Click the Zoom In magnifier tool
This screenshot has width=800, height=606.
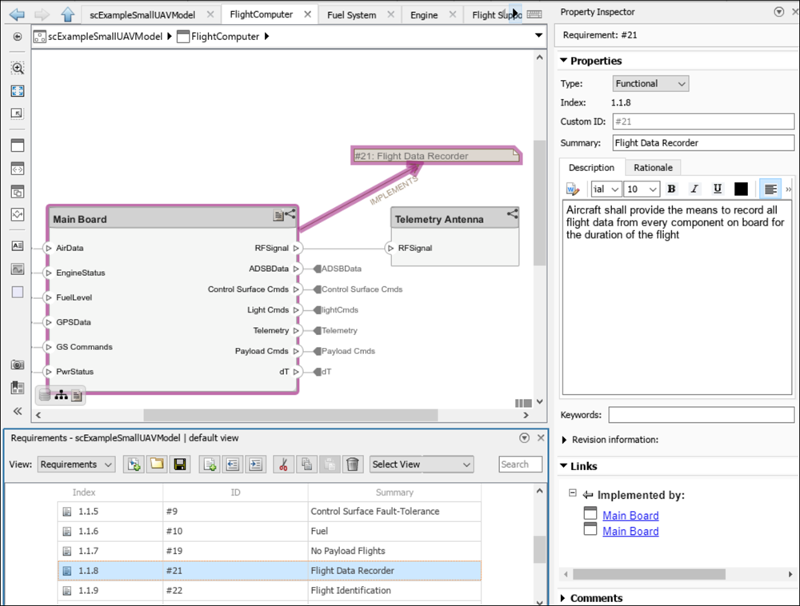(x=17, y=69)
